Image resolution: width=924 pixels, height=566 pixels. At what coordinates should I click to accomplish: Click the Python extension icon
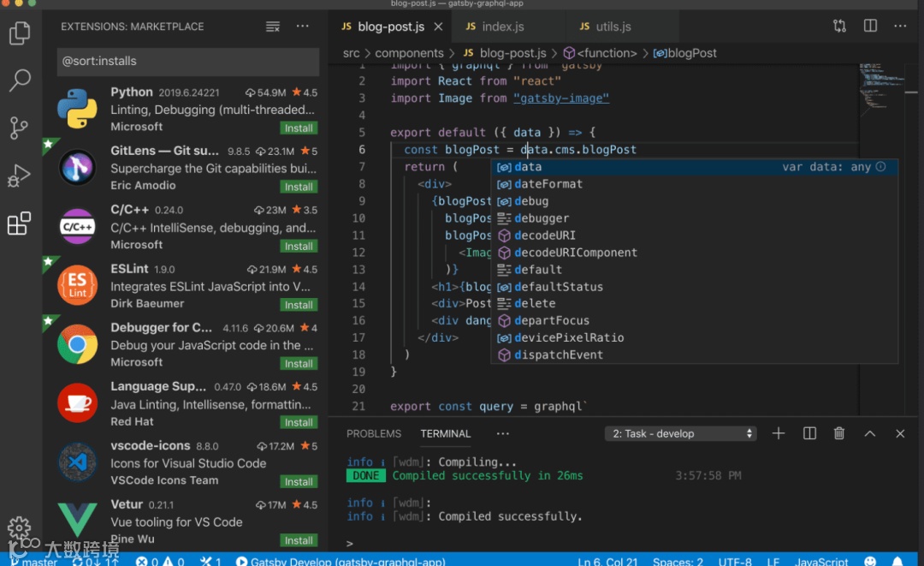coord(77,109)
